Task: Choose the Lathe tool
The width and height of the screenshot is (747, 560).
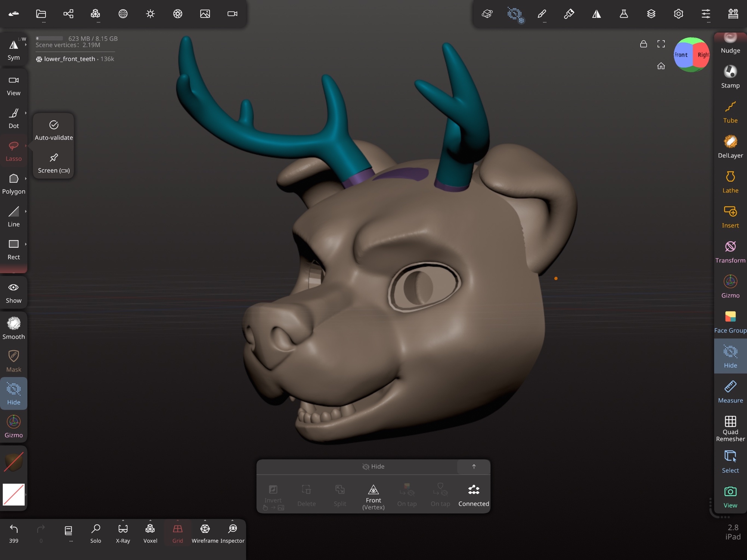Action: point(730,182)
